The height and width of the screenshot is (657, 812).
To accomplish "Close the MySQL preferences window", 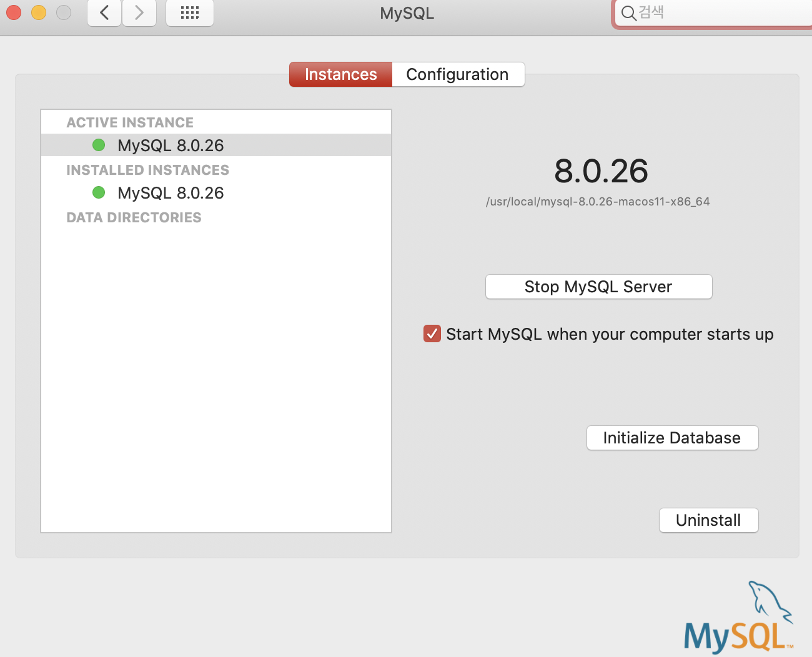I will [x=14, y=12].
